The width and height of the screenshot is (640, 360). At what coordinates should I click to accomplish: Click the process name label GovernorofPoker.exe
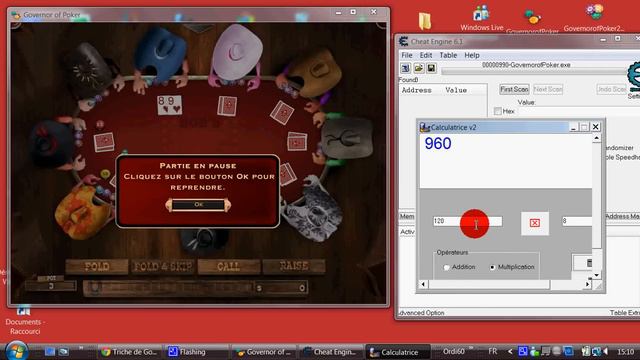pos(526,65)
